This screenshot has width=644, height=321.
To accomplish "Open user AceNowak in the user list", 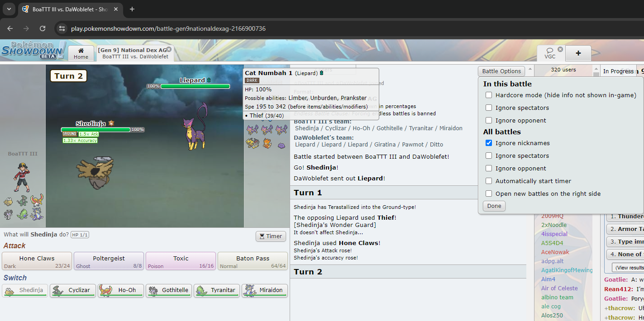I will 555,252.
